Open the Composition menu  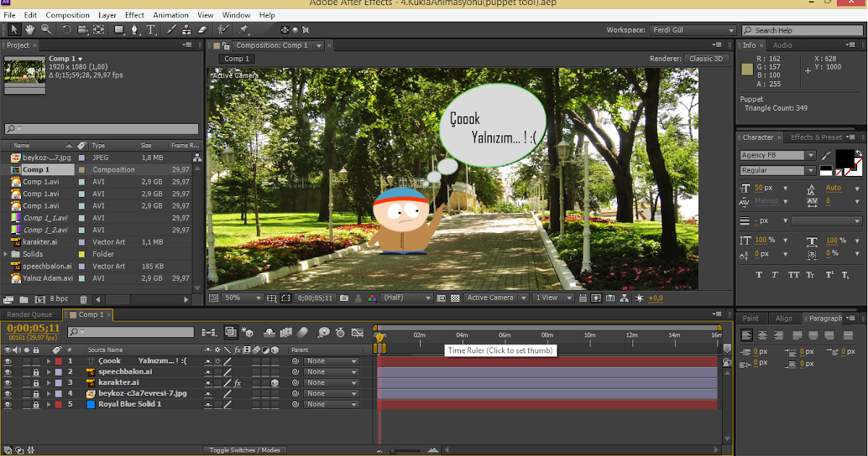[x=67, y=14]
